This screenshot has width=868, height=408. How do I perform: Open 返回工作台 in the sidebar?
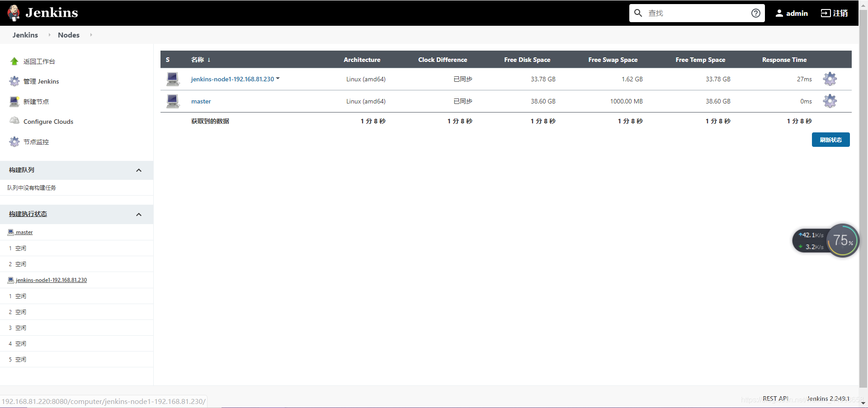coord(39,61)
